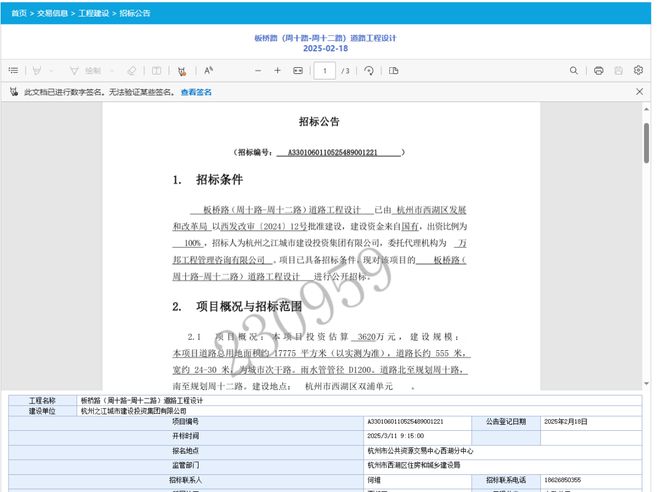This screenshot has width=660, height=492.
Task: Select the highlight tool in PDF toolbar
Action: pos(37,71)
